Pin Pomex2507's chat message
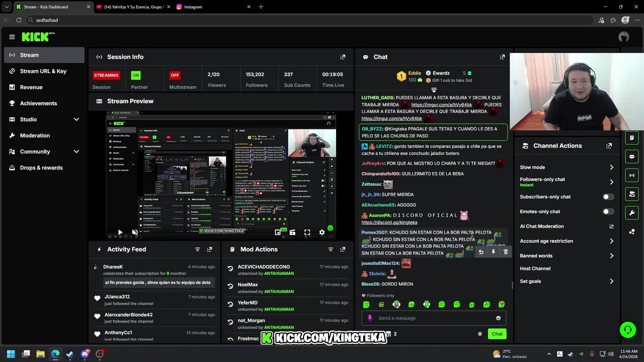 point(494,252)
